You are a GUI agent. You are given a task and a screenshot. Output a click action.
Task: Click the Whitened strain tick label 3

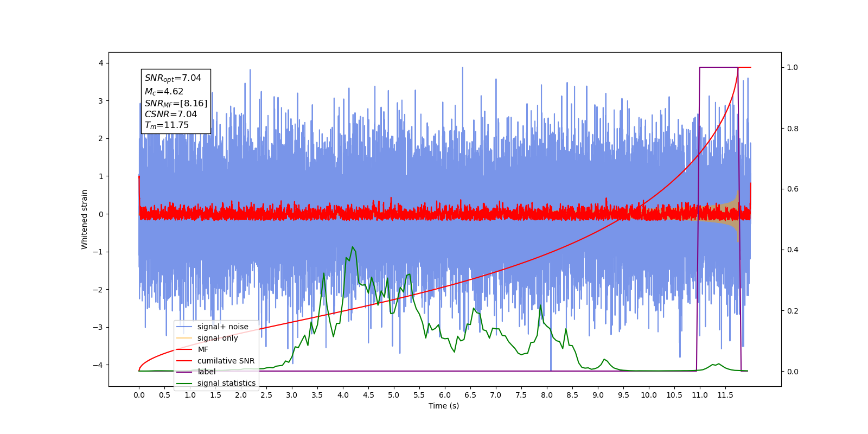click(100, 101)
